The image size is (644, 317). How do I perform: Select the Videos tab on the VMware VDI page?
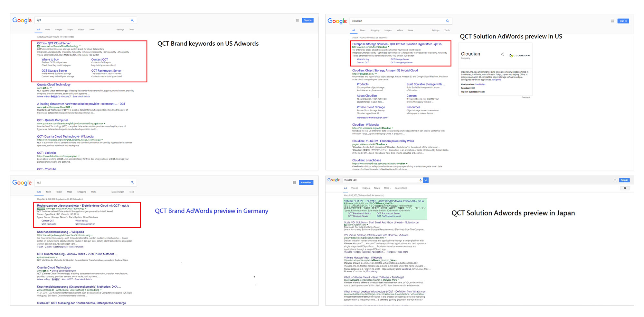(355, 188)
